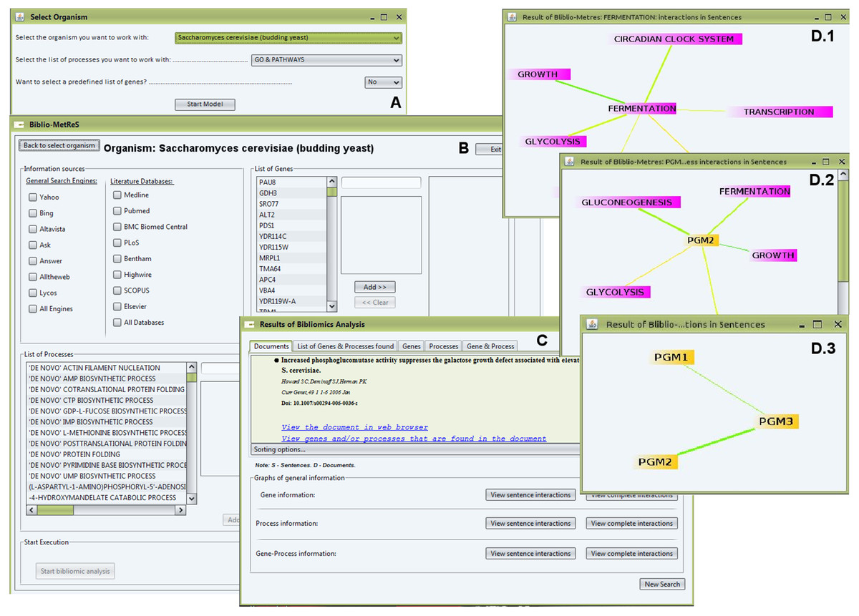The width and height of the screenshot is (859, 616).
Task: Open predefined gene list No dropdown
Action: 384,82
